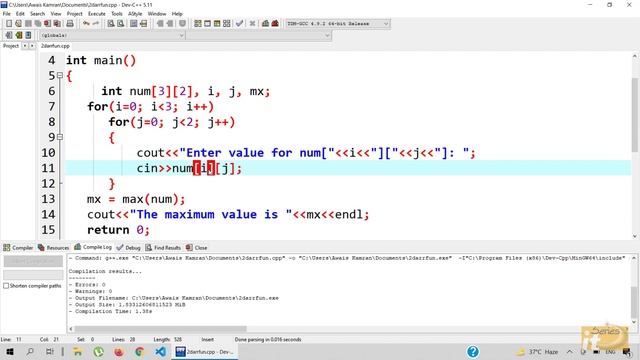Select the 2darrfun.cpp editor tab
The image size is (640, 360).
55,46
